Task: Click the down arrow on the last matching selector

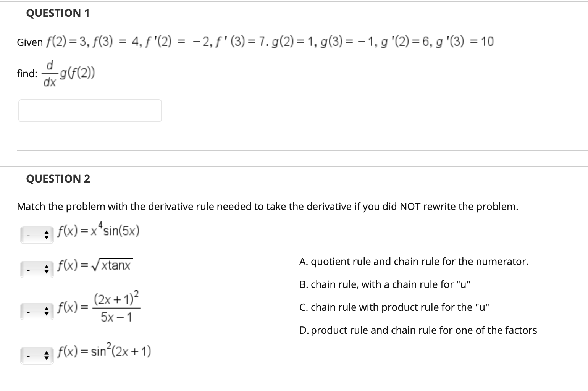Action: tap(46, 358)
